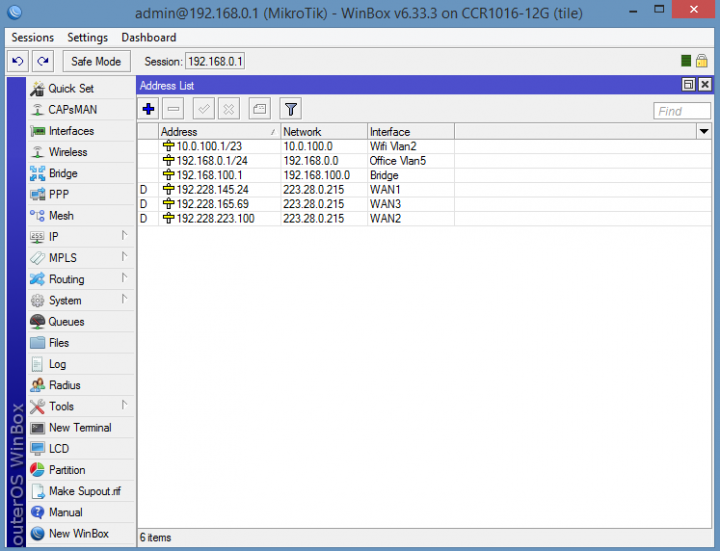The image size is (720, 551).
Task: Remove address using minus icon
Action: (x=173, y=109)
